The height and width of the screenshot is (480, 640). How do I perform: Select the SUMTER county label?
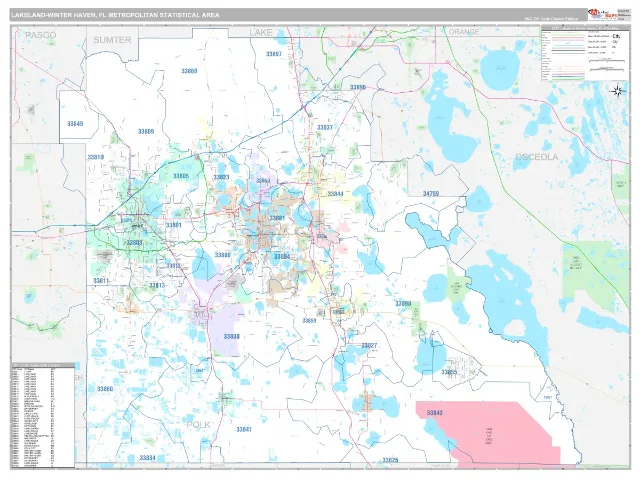[x=112, y=40]
